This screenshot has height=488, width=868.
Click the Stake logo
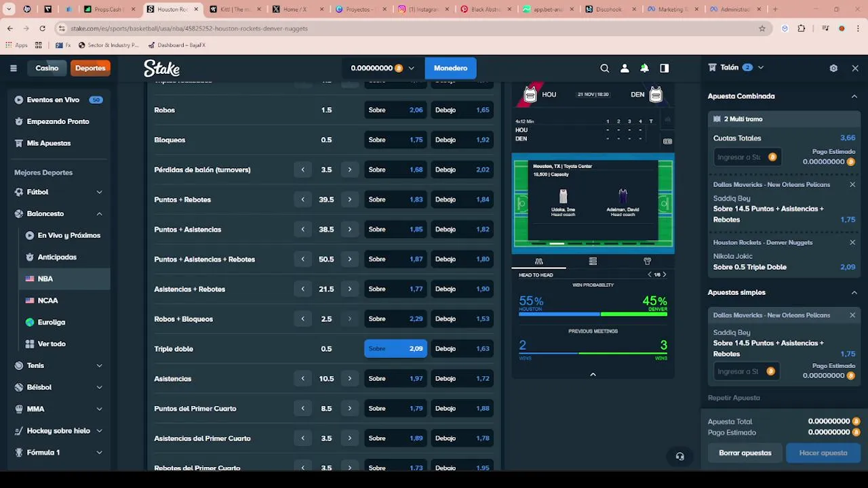click(161, 68)
